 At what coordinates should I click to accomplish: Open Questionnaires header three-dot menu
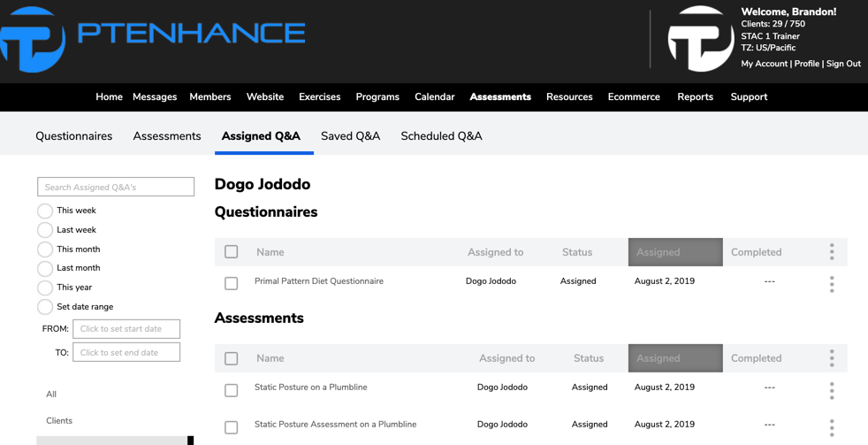pos(832,251)
